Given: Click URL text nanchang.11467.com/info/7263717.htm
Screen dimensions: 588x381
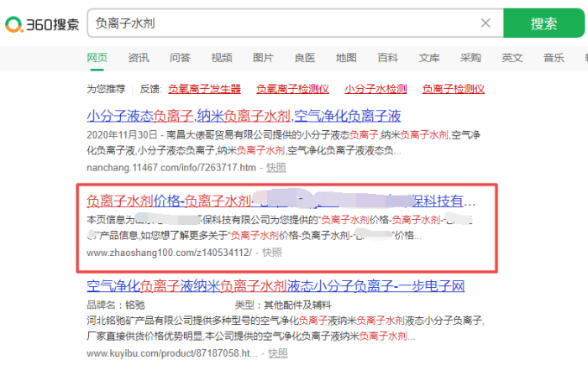Looking at the screenshot, I should click(171, 168).
